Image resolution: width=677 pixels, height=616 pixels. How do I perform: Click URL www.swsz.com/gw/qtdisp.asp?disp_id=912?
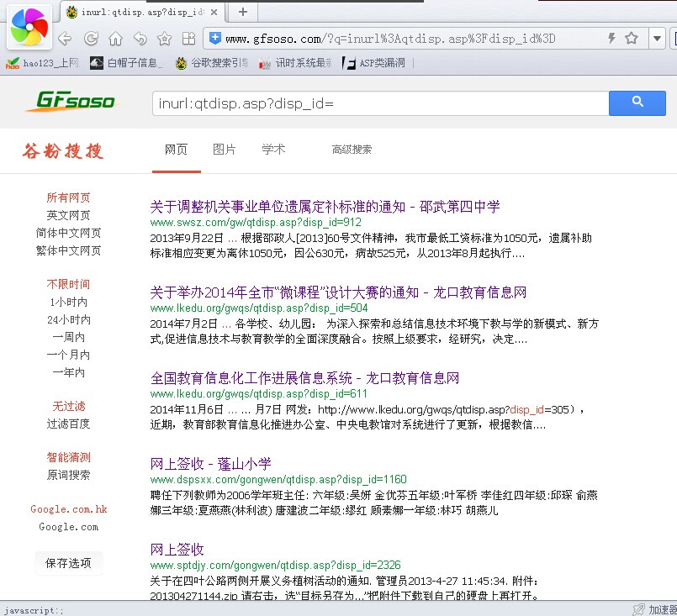click(256, 223)
